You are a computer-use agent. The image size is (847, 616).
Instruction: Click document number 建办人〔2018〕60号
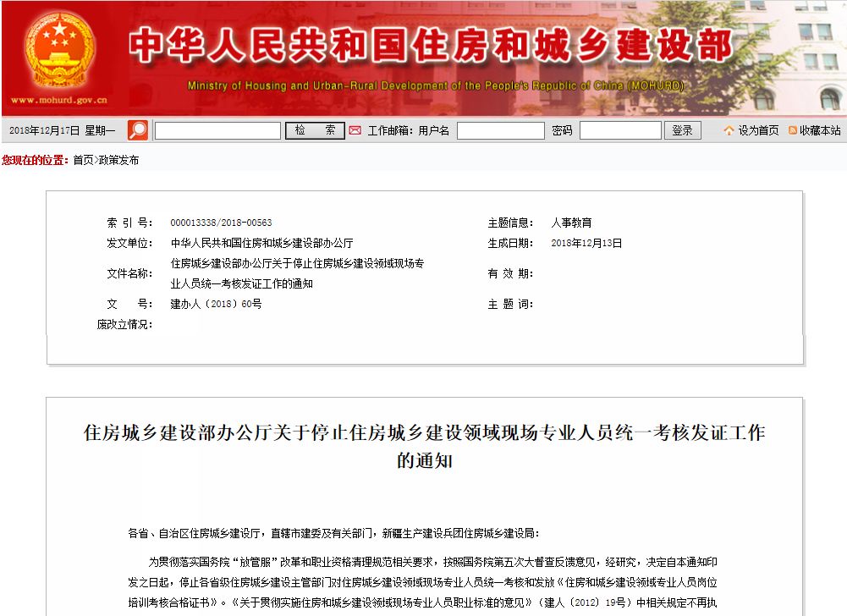coord(216,305)
